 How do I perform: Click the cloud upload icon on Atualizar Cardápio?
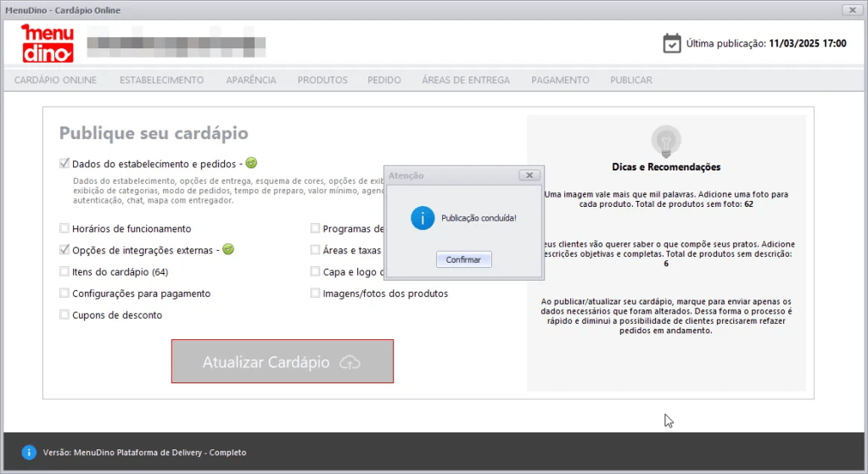click(x=350, y=362)
